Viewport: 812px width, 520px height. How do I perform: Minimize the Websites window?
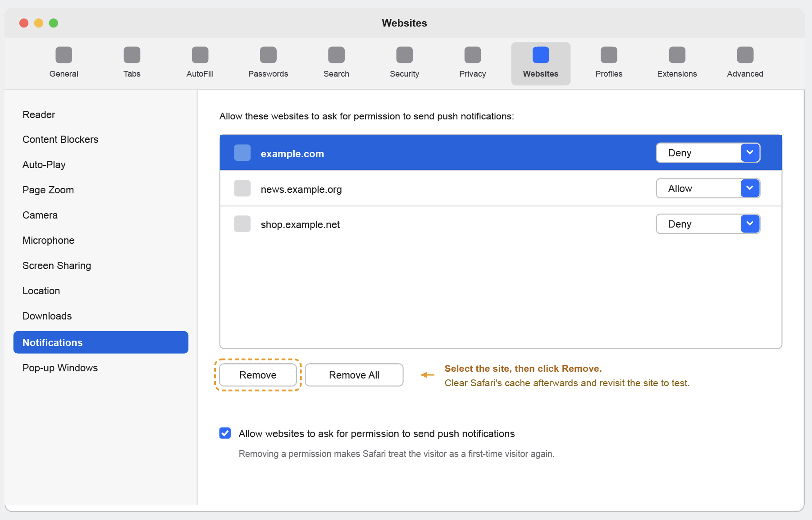pos(39,23)
